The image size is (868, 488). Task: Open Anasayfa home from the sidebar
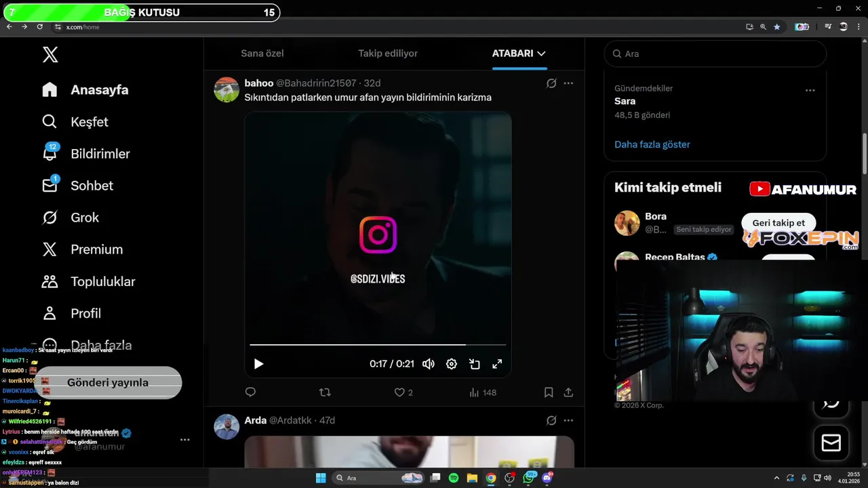click(85, 89)
